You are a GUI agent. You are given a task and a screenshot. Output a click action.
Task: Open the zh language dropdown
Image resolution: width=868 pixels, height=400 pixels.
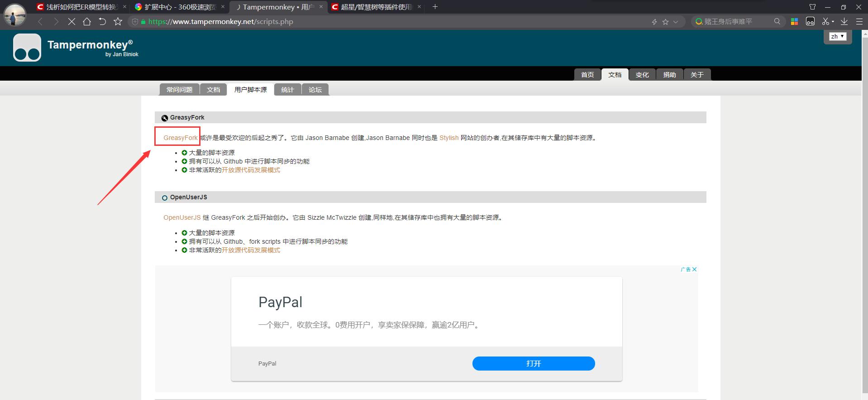click(x=838, y=36)
